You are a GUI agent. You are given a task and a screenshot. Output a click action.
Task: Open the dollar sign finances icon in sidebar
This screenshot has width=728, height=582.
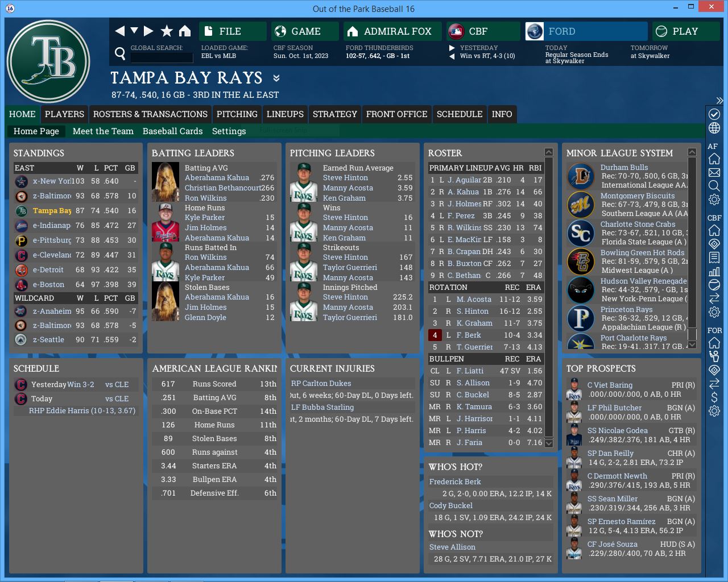(714, 397)
